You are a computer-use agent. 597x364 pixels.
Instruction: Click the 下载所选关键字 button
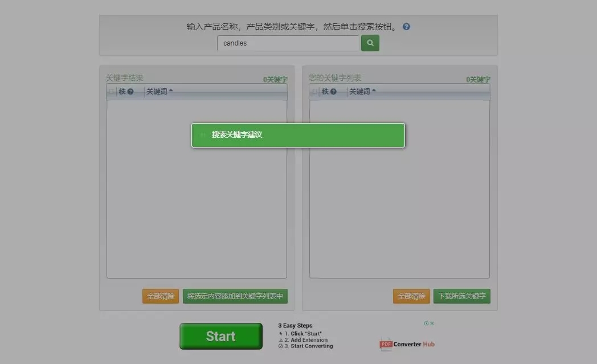(x=462, y=296)
